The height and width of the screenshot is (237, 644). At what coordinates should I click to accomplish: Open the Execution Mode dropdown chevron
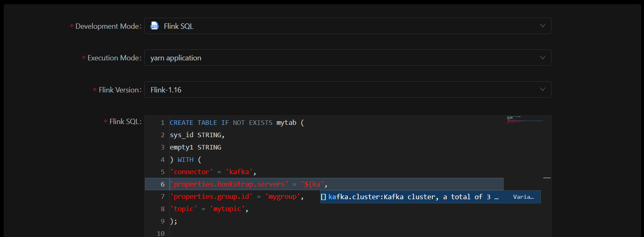coord(542,58)
